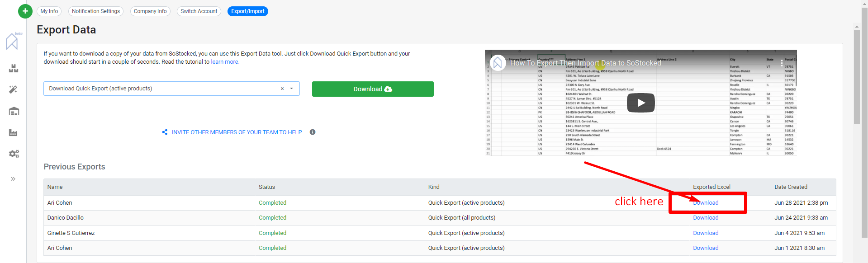Switch to My Info tab
Viewport: 868px width, 263px height.
click(49, 11)
